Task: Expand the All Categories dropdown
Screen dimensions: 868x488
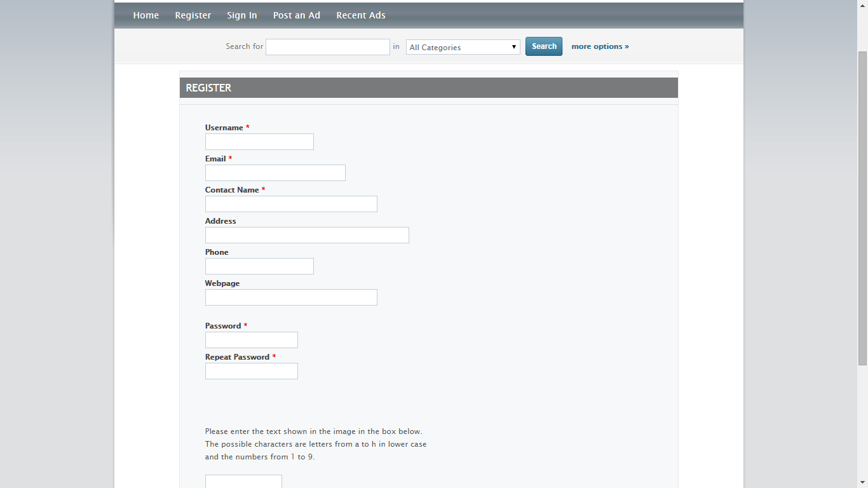Action: pyautogui.click(x=463, y=47)
